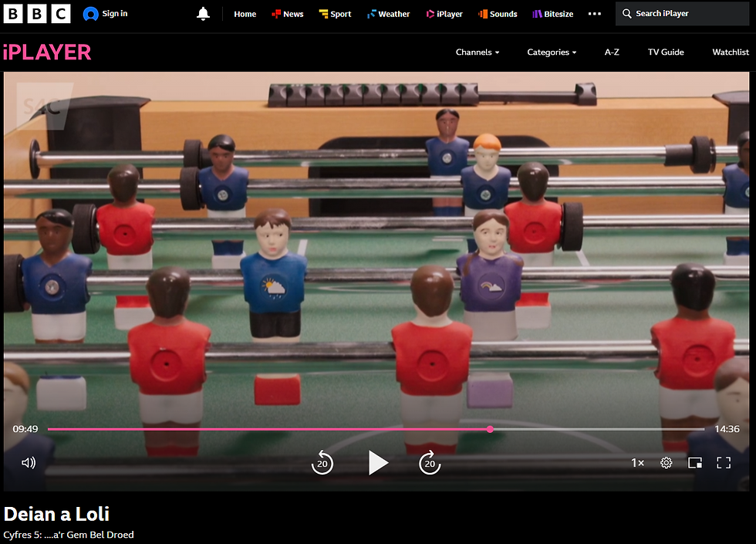Open the TV Guide
This screenshot has width=756, height=544.
(x=665, y=52)
